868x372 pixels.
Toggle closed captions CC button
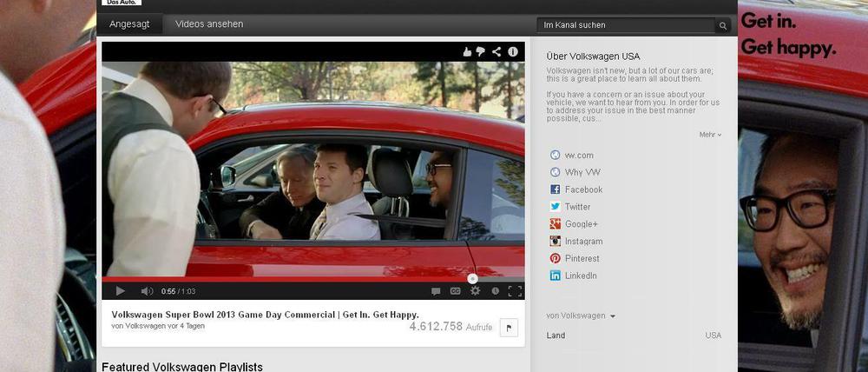[455, 291]
